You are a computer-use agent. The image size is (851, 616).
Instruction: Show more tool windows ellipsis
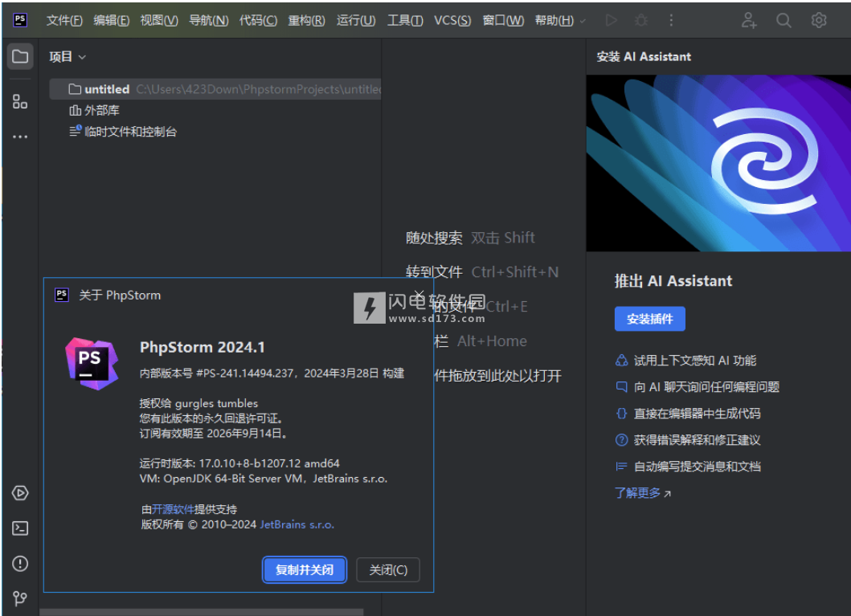20,137
